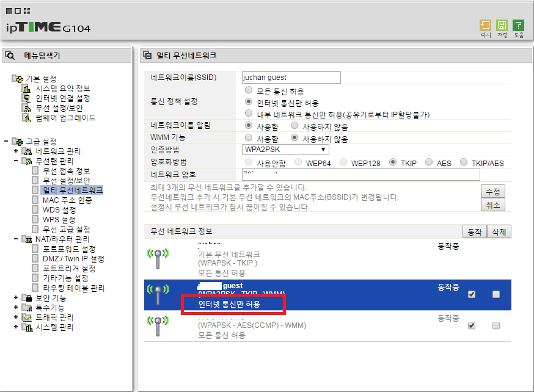
Task: Open the 포트포워드 설정 menu item
Action: [69, 249]
